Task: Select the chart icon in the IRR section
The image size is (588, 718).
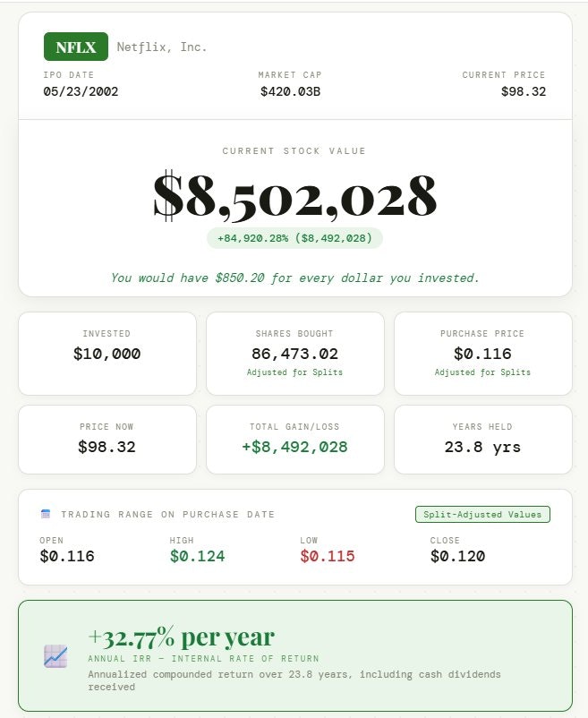Action: pyautogui.click(x=55, y=656)
